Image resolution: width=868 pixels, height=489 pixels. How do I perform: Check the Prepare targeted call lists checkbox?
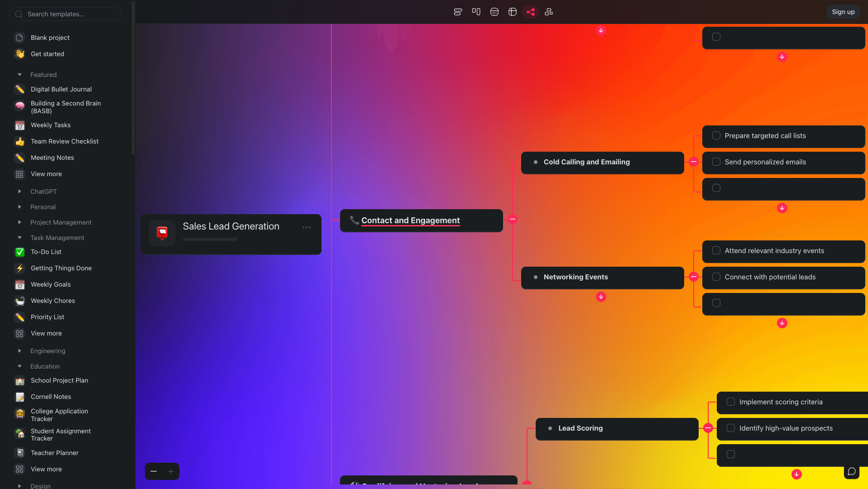coord(716,135)
